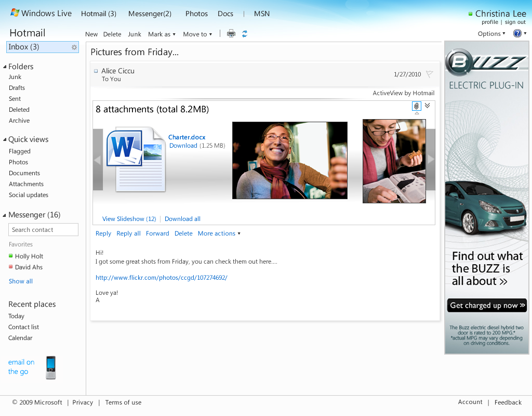This screenshot has width=532, height=416.
Task: Click the refresh icon in toolbar
Action: (245, 34)
